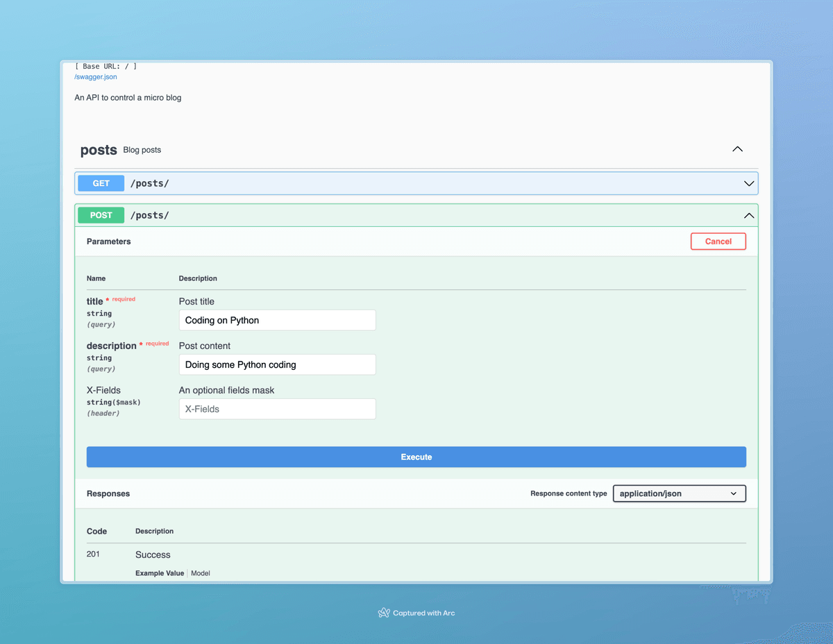Image resolution: width=833 pixels, height=644 pixels.
Task: Switch to the Model view for the 201 response
Action: [200, 573]
